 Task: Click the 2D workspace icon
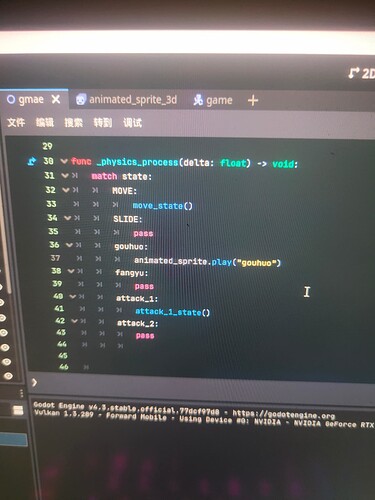(354, 73)
